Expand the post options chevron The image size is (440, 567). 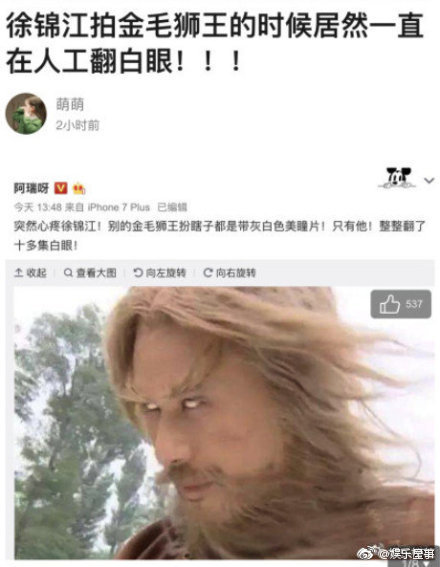tap(429, 180)
